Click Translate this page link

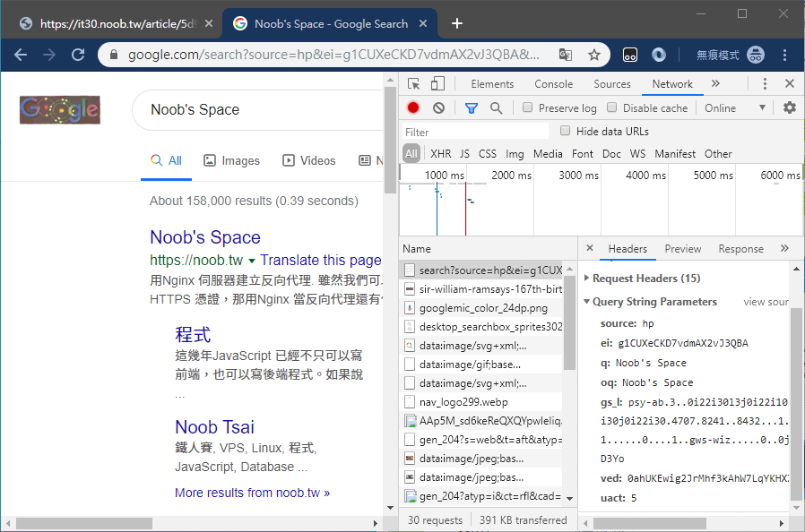pos(320,261)
